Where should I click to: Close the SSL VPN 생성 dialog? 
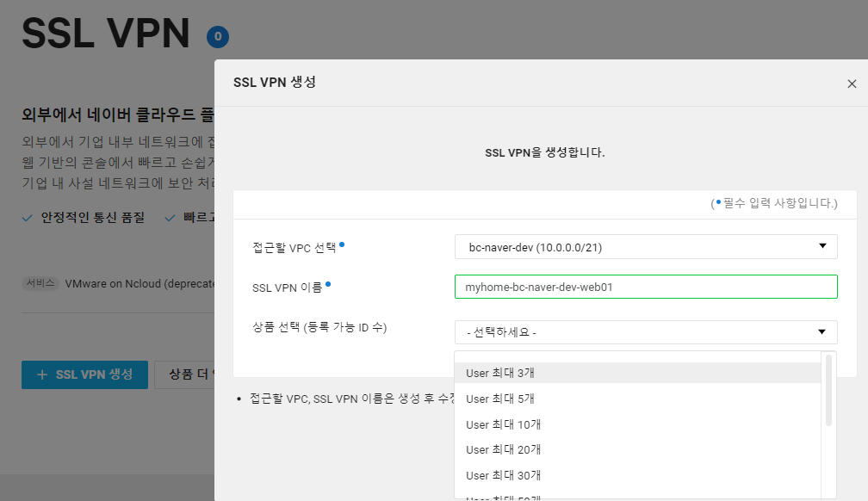pyautogui.click(x=852, y=83)
